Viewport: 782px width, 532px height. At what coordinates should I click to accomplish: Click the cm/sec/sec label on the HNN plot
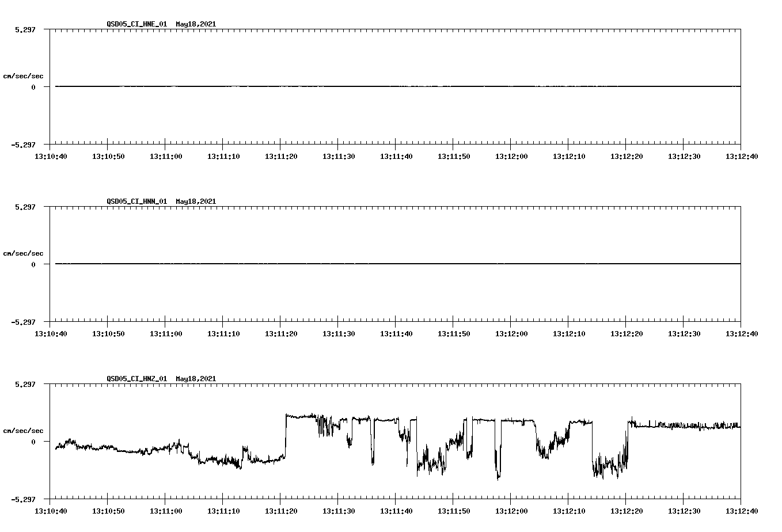pos(23,253)
